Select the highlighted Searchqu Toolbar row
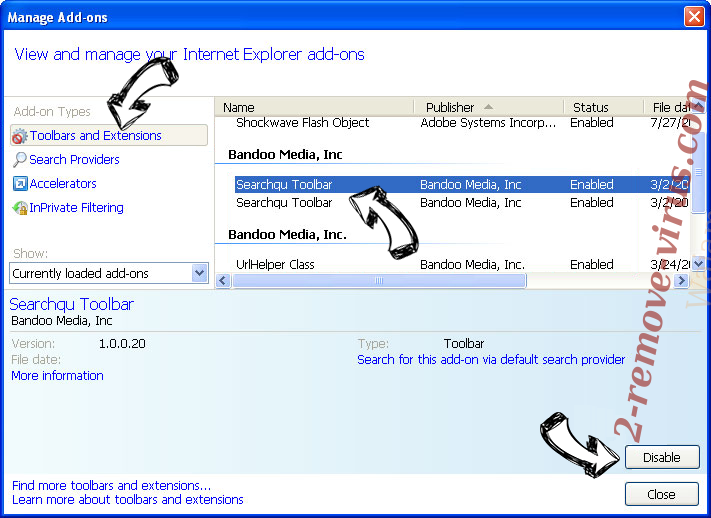Image resolution: width=711 pixels, height=518 pixels. [462, 185]
